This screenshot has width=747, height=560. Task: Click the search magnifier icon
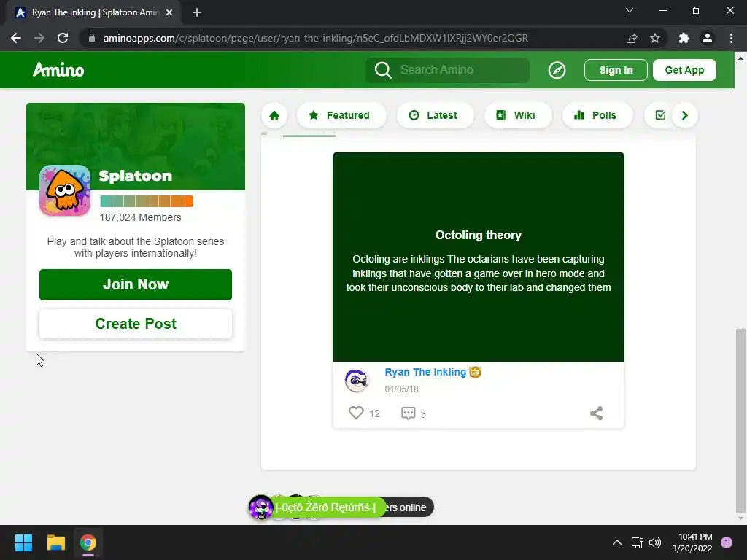(x=382, y=70)
